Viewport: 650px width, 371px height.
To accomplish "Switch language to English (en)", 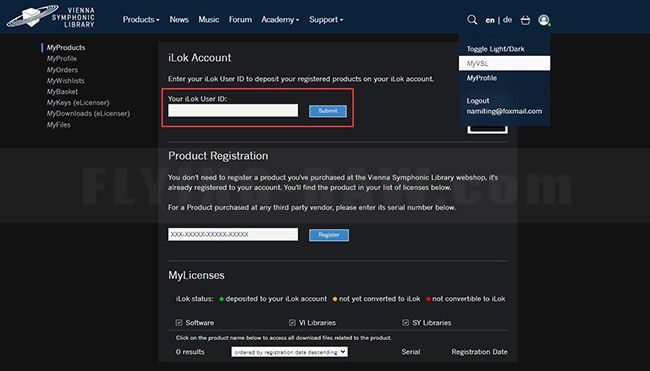I will coord(490,20).
